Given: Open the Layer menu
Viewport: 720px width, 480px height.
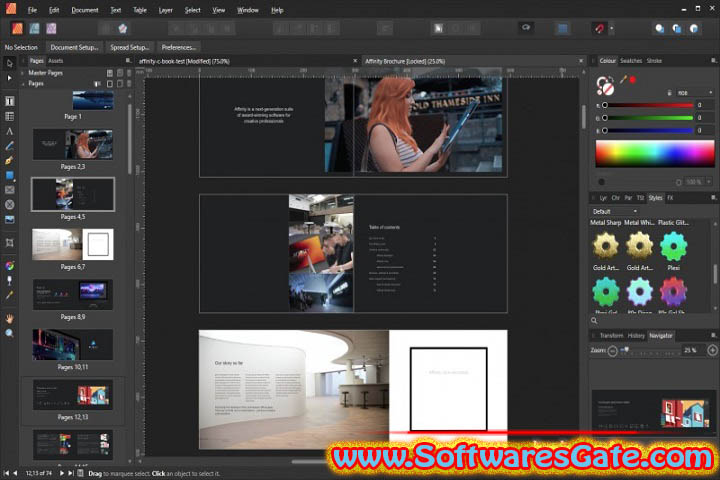Looking at the screenshot, I should coord(165,10).
